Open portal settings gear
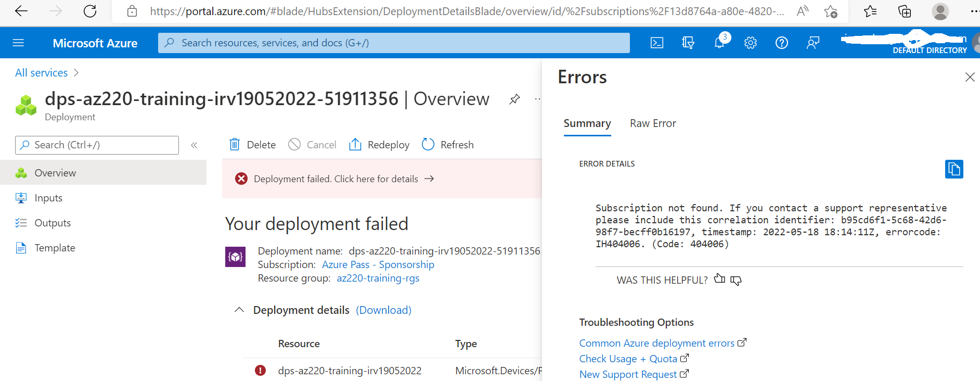Viewport: 980px width, 381px height. (x=751, y=43)
